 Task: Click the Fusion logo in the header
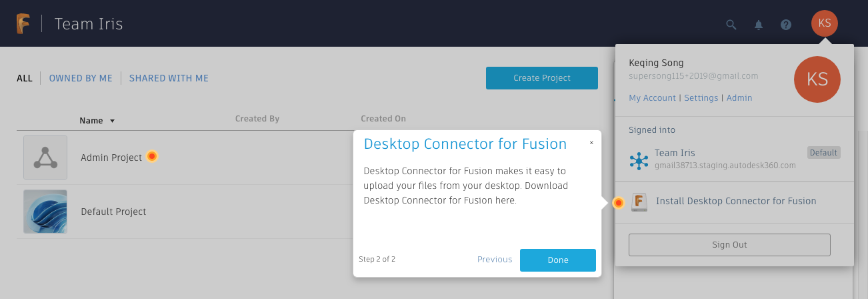point(24,24)
